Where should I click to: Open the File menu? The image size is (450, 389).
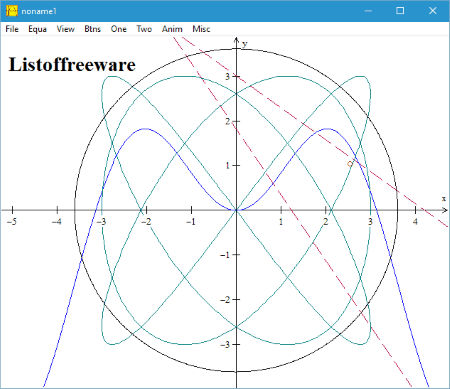coord(12,29)
